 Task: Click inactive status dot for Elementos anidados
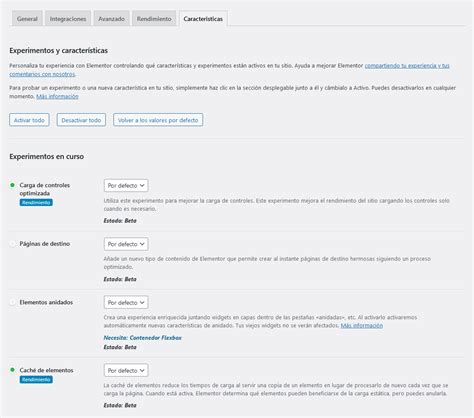12,302
